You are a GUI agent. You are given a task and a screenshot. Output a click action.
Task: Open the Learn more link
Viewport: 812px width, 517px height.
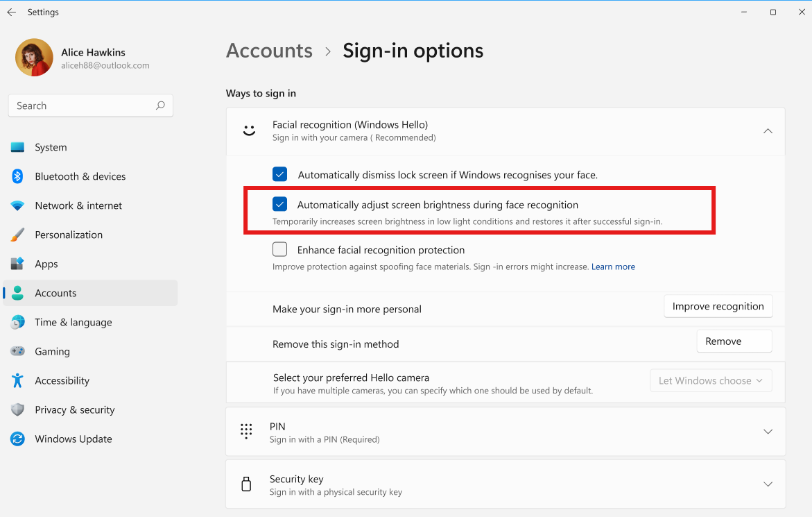click(613, 266)
